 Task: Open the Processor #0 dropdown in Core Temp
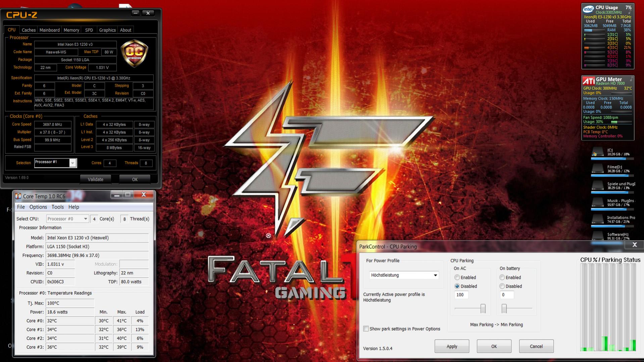click(67, 219)
